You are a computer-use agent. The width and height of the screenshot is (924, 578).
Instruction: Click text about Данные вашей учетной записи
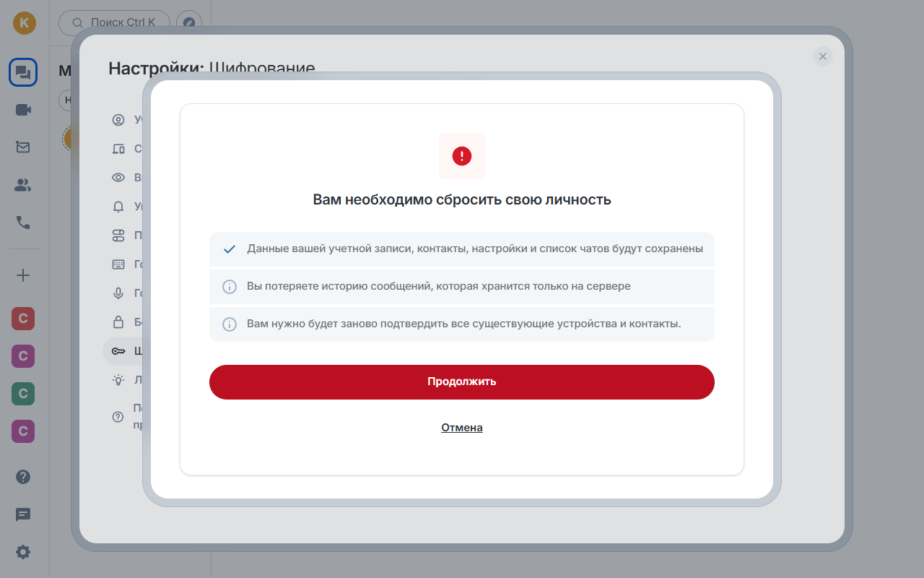pos(475,249)
